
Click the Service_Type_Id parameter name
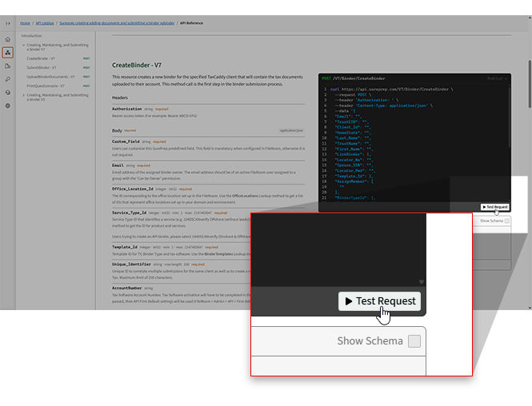(x=130, y=213)
